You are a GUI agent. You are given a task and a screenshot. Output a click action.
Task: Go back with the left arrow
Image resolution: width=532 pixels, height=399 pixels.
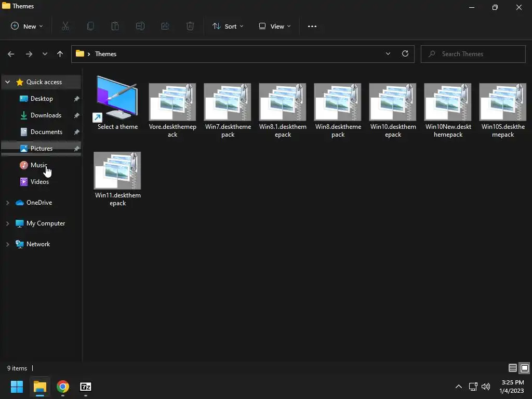tap(11, 54)
